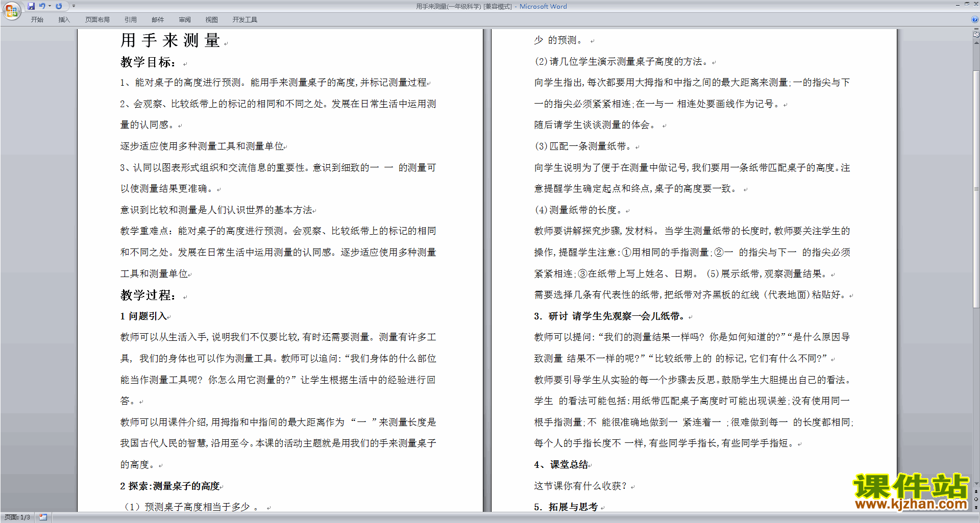Image resolution: width=980 pixels, height=523 pixels.
Task: Click the vertical scrollbar thumb
Action: (x=976, y=189)
